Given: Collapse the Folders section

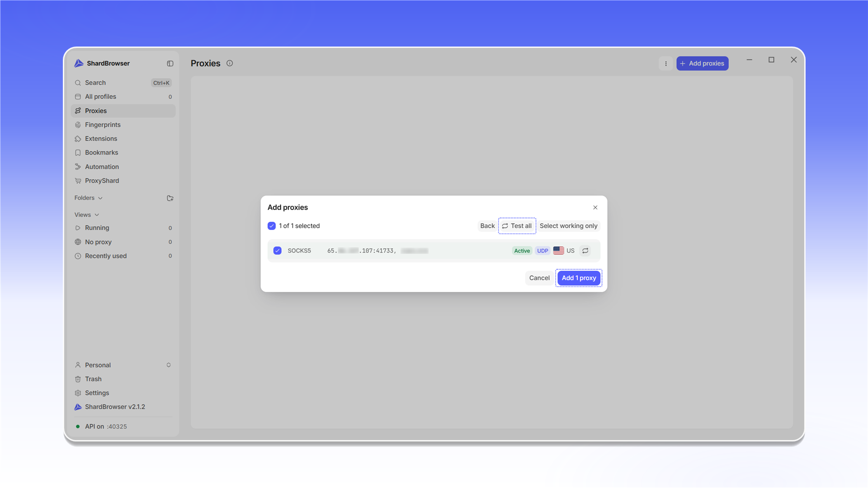Looking at the screenshot, I should click(x=89, y=198).
